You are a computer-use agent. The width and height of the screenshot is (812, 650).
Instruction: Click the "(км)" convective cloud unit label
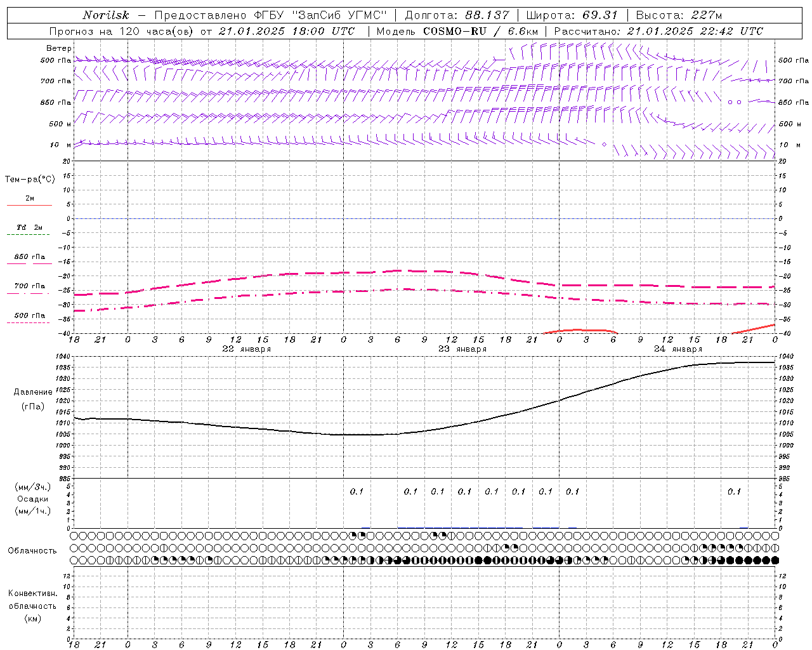tap(33, 618)
